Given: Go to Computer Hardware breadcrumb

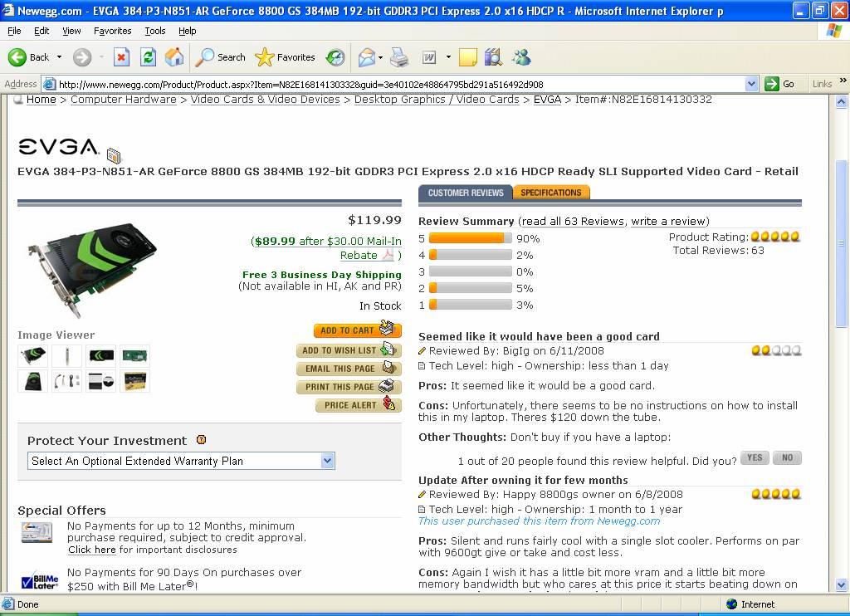Looking at the screenshot, I should (x=124, y=100).
